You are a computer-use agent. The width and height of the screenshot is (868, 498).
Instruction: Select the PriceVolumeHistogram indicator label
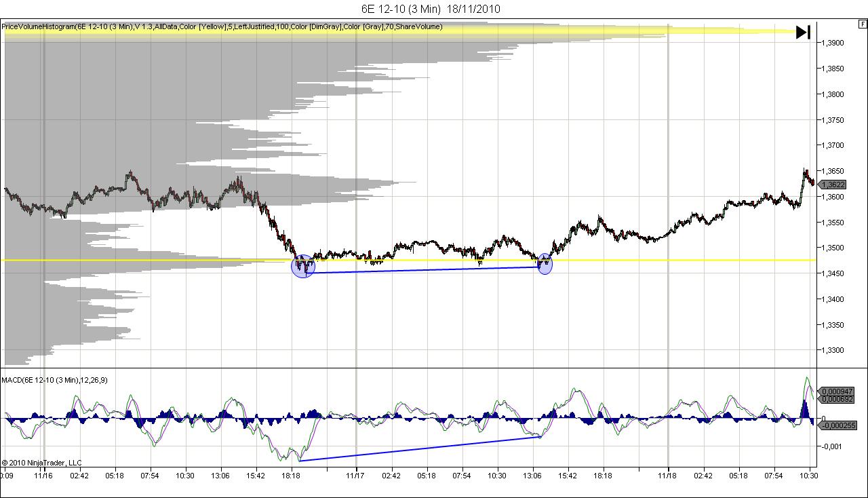click(x=222, y=26)
